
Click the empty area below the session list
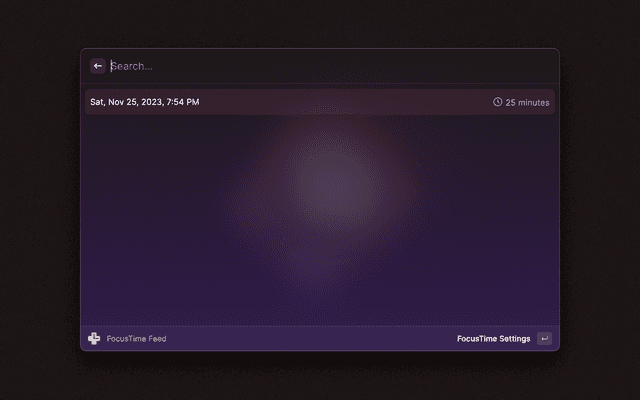coord(320,220)
